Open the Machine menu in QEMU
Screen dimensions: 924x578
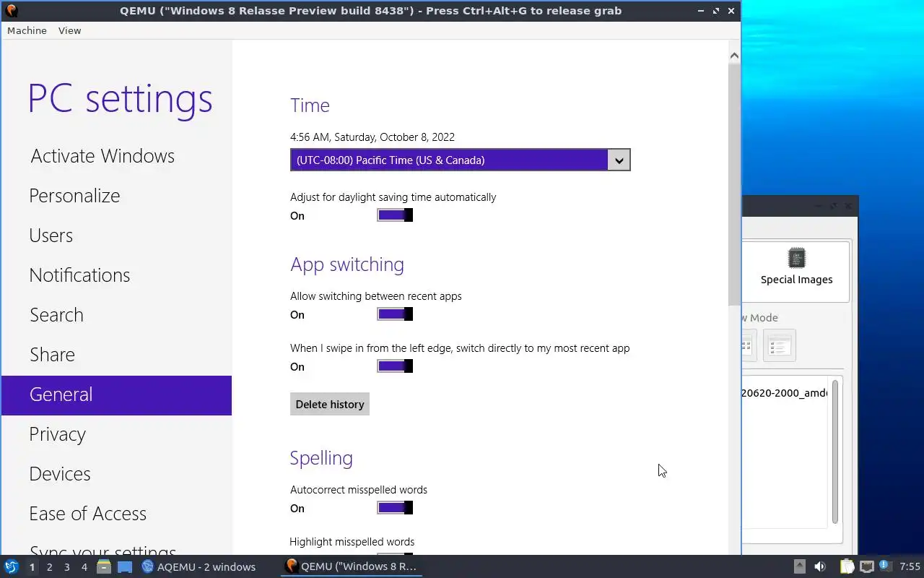pos(27,30)
